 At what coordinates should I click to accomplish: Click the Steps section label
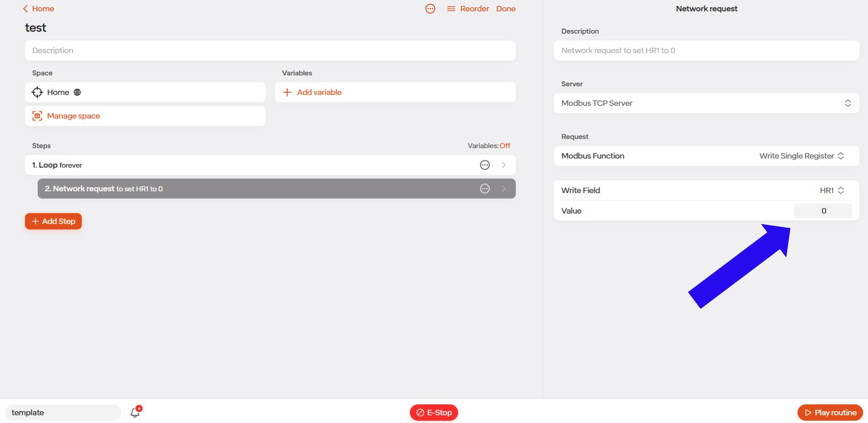pyautogui.click(x=41, y=146)
